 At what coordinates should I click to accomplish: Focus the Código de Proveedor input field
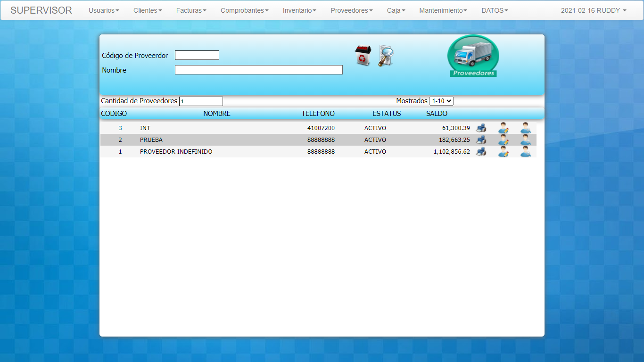[x=197, y=55]
